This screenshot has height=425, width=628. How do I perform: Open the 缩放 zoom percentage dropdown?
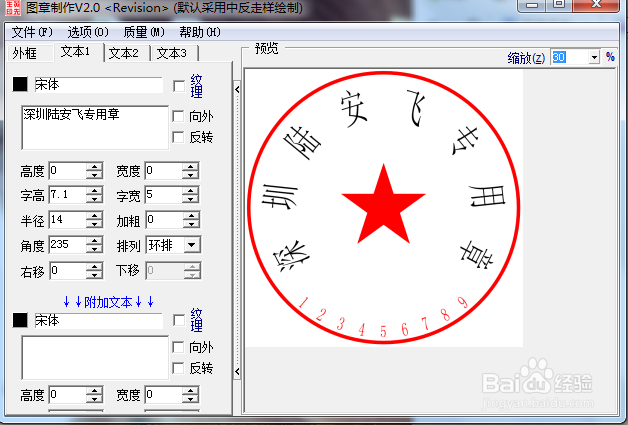(x=594, y=57)
